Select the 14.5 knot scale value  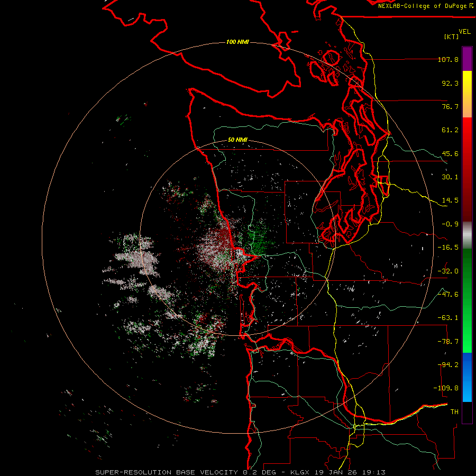[x=450, y=200]
